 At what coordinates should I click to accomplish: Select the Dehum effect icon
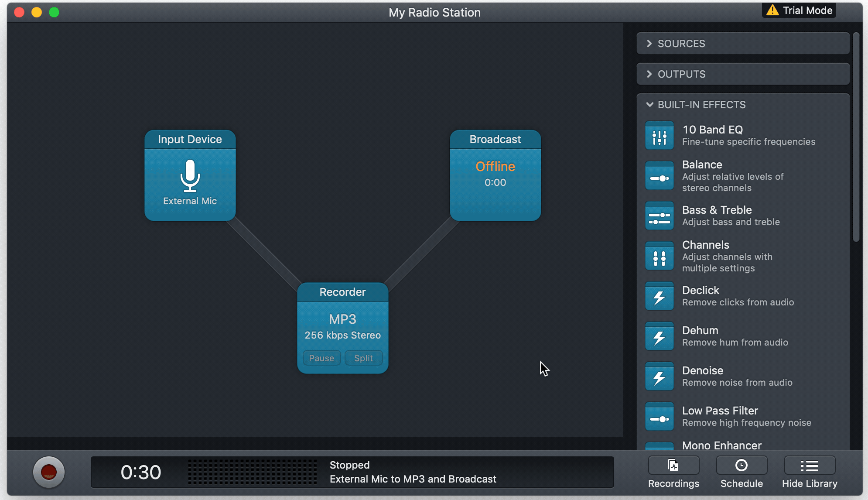click(x=659, y=336)
